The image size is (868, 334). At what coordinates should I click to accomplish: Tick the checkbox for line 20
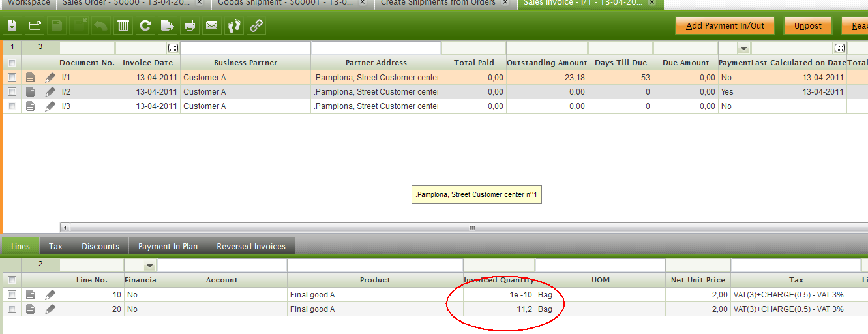(x=12, y=309)
